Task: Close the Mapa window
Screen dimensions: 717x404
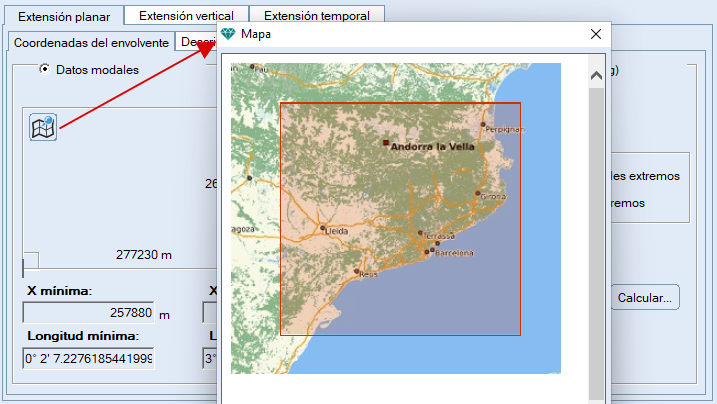Action: (596, 34)
